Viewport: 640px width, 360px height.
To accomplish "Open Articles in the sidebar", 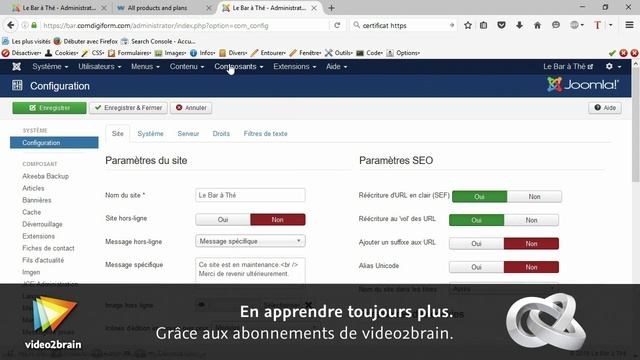I will pos(33,188).
